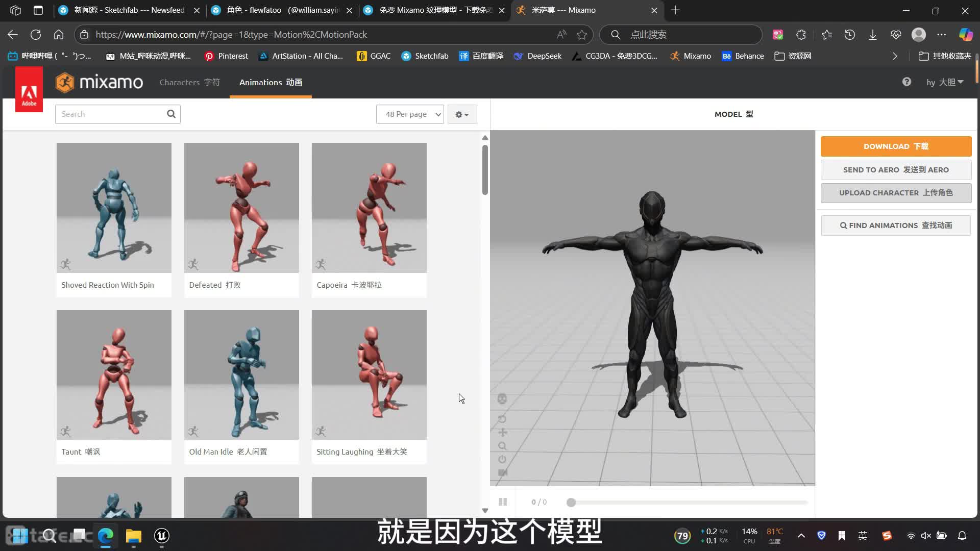This screenshot has width=980, height=551.
Task: Open notifications bell in taskbar
Action: coord(962,536)
